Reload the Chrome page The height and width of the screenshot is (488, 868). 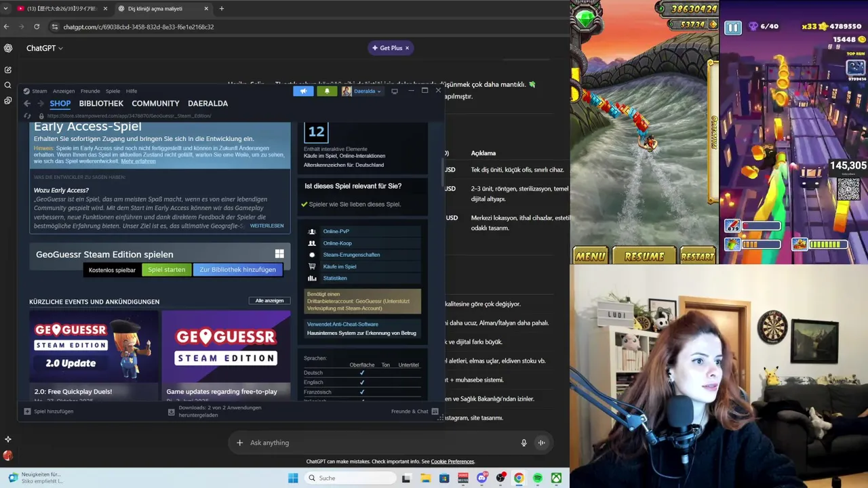(37, 27)
